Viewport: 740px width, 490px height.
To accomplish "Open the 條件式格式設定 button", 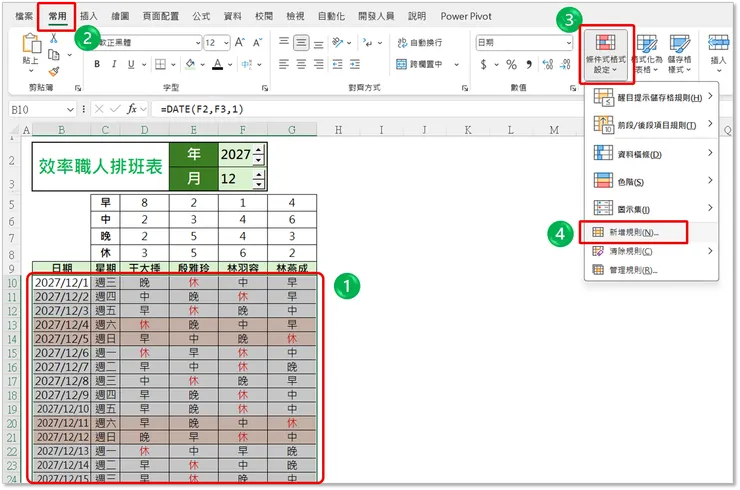I will click(606, 54).
